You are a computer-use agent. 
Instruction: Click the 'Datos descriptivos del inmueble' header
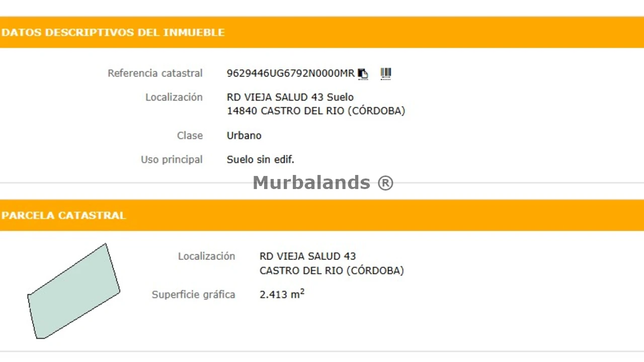[113, 33]
